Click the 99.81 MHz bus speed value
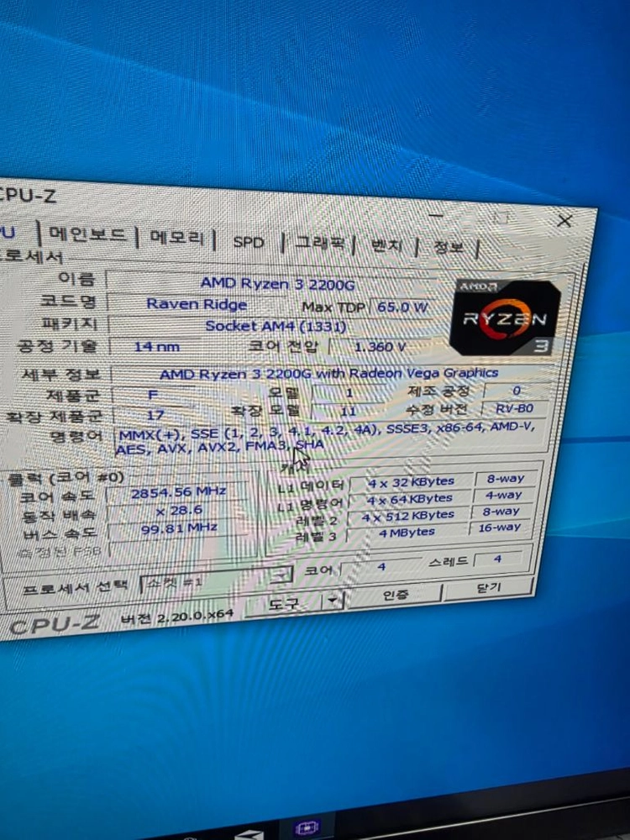 178,528
